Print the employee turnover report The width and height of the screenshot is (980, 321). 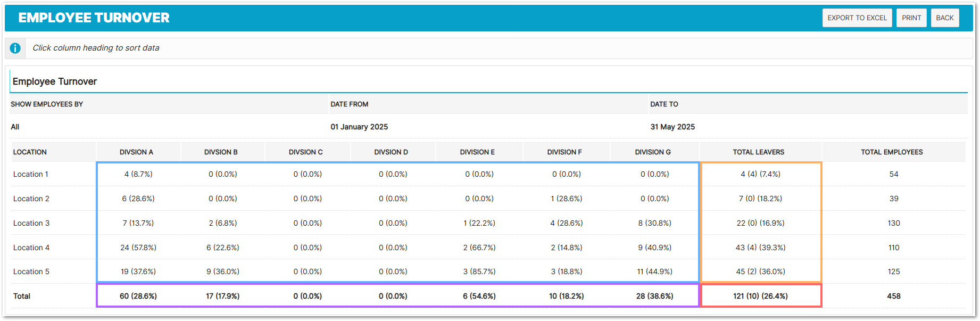point(911,18)
